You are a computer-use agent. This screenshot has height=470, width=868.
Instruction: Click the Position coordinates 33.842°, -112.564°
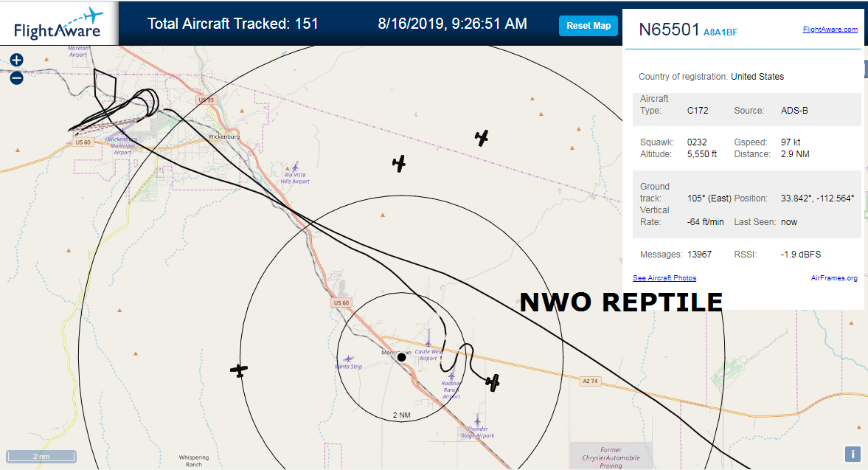[x=818, y=198]
